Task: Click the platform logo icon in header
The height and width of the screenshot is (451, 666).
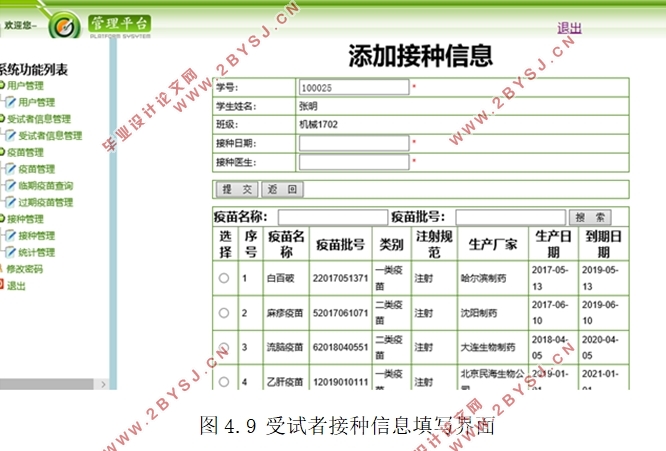Action: click(x=63, y=24)
